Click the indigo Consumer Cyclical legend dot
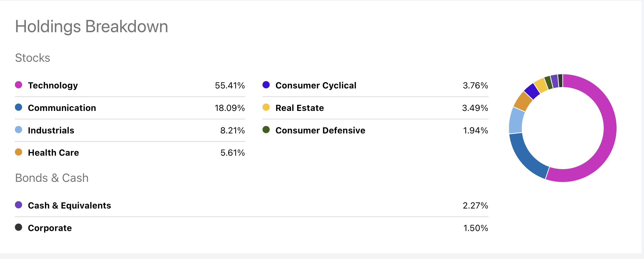Viewport: 644px width, 259px height. (x=266, y=85)
